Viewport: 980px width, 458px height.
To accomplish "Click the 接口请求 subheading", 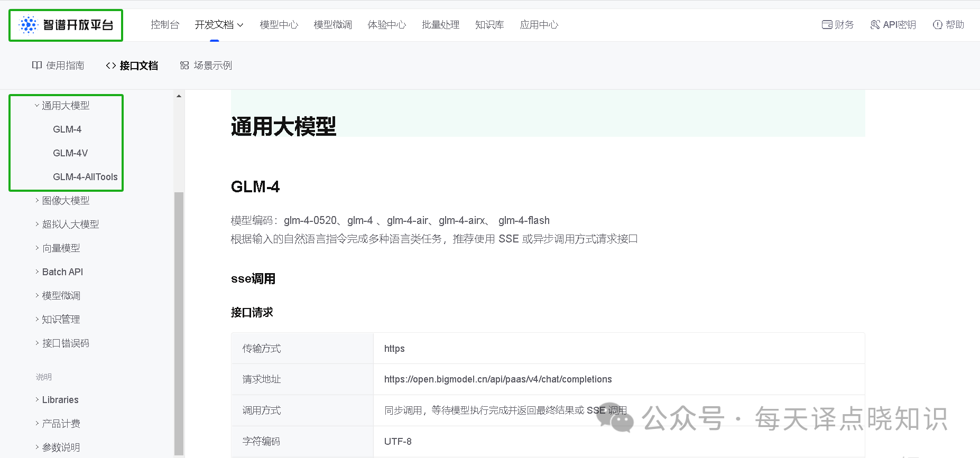I will click(x=252, y=313).
